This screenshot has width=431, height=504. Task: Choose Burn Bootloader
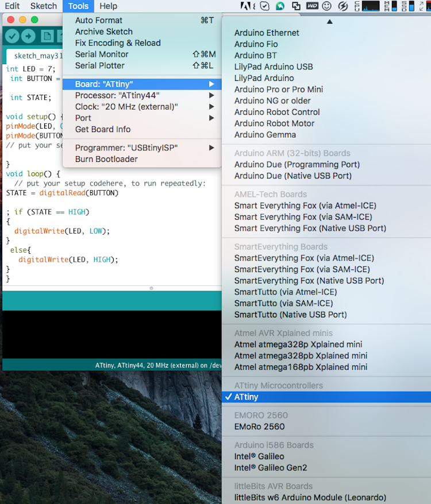(142, 159)
